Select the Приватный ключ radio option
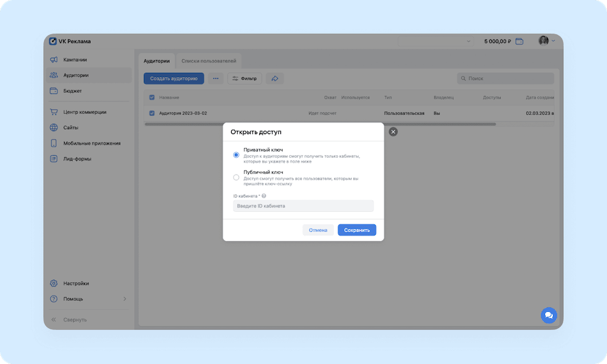 [236, 155]
